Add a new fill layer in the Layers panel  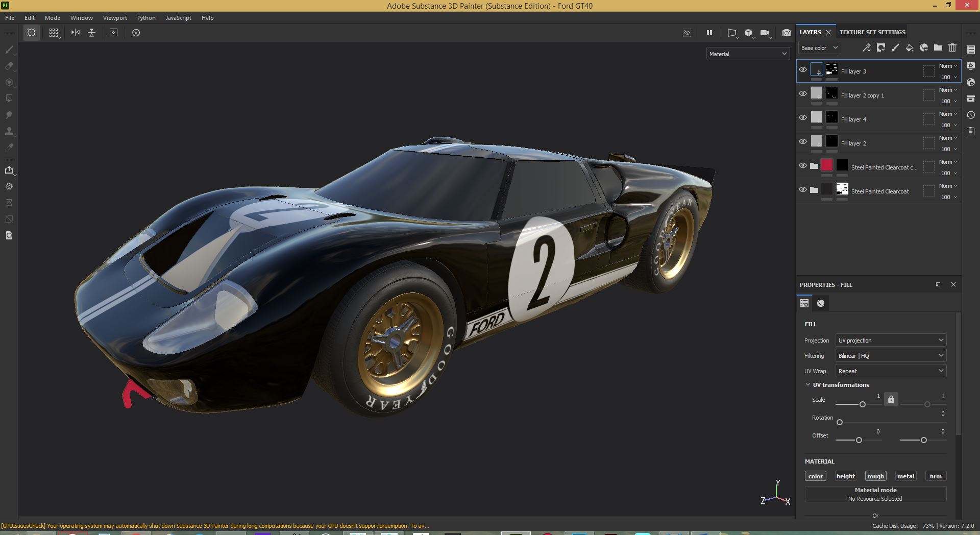click(909, 47)
